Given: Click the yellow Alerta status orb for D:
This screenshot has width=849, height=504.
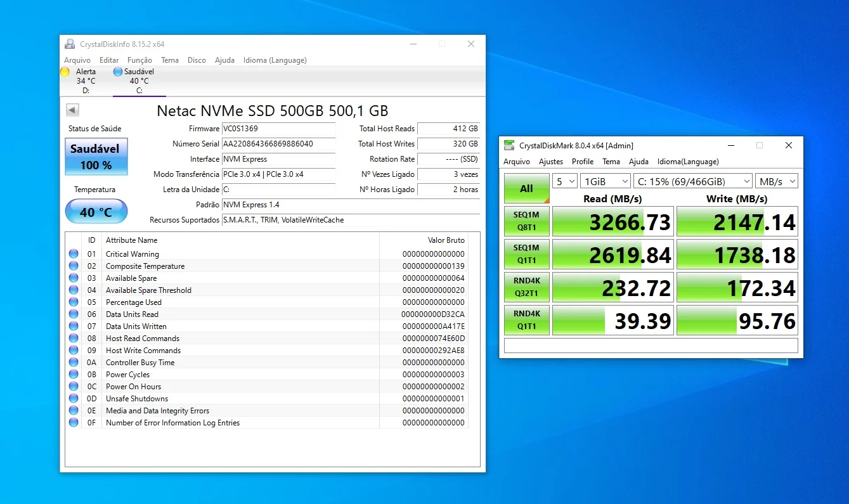Looking at the screenshot, I should pos(65,72).
